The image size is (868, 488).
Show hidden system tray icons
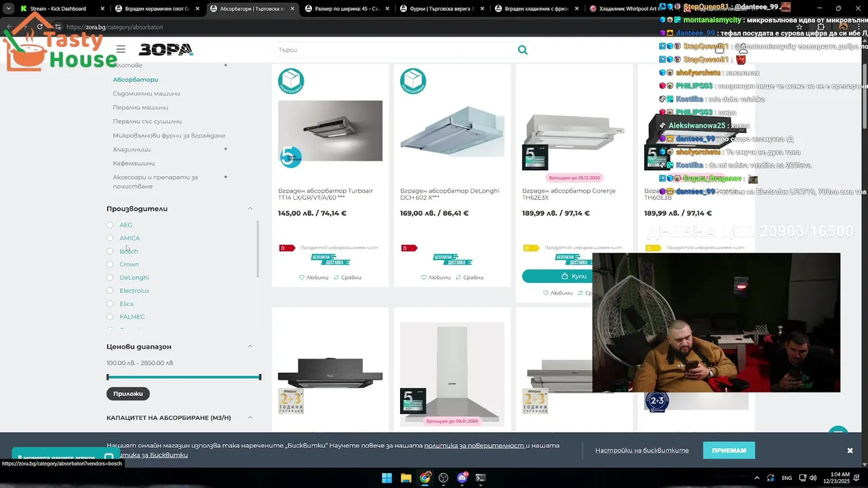pos(757,478)
